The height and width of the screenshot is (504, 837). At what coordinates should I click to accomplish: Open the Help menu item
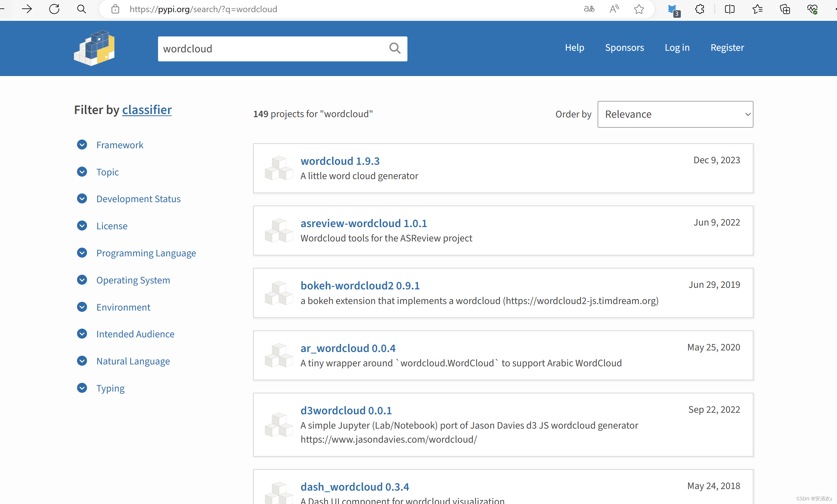click(x=575, y=48)
